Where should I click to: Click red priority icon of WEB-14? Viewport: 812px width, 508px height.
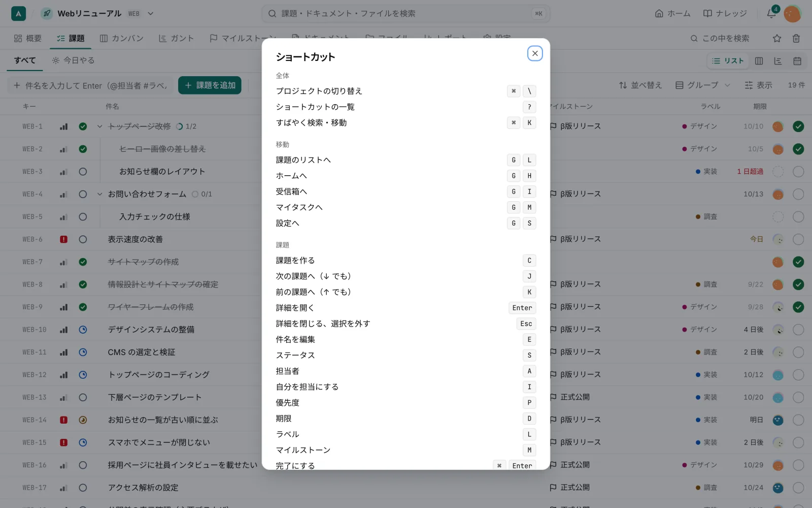pos(63,420)
